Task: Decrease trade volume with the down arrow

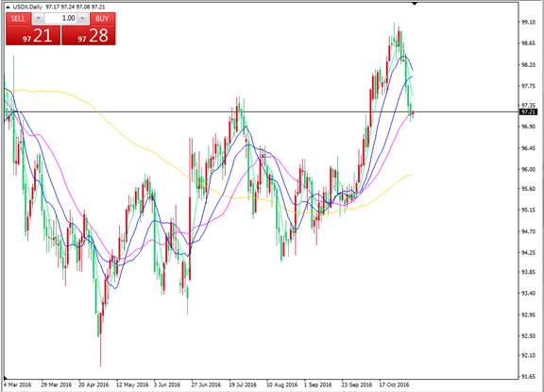Action: pyautogui.click(x=39, y=19)
